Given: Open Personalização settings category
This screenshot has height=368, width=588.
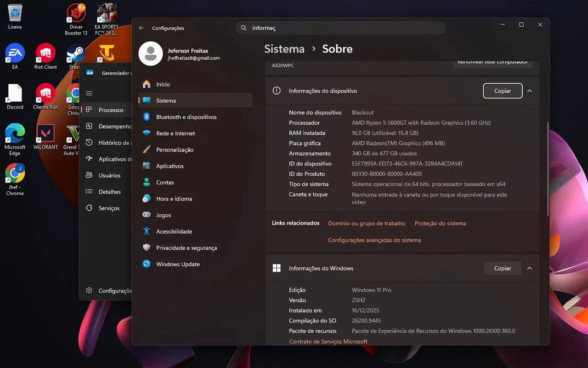Looking at the screenshot, I should pyautogui.click(x=195, y=149).
